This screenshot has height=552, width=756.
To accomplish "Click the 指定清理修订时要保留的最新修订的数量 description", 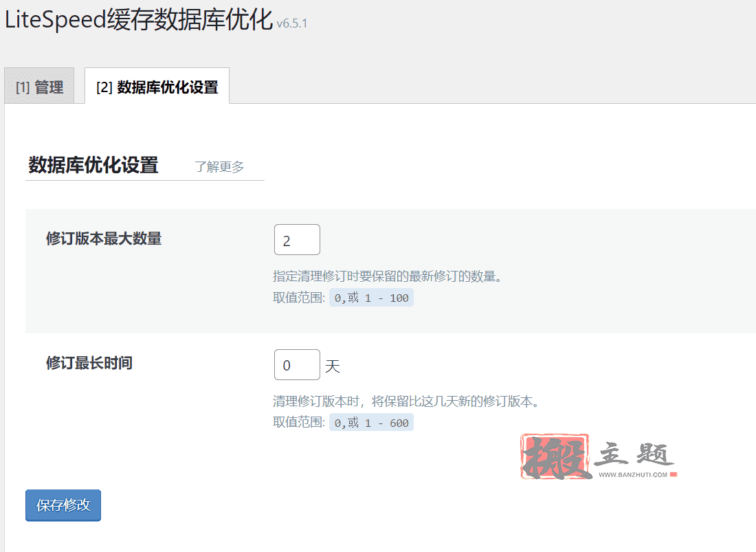I will (388, 276).
